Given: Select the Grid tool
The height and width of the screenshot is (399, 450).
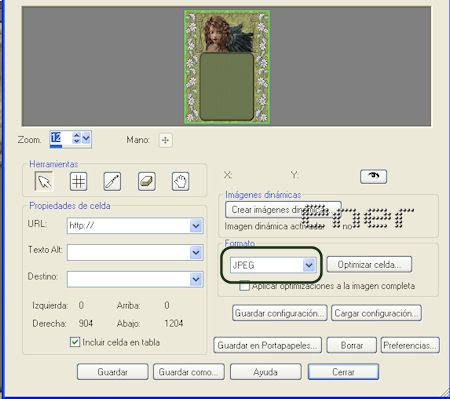Looking at the screenshot, I should 79,181.
